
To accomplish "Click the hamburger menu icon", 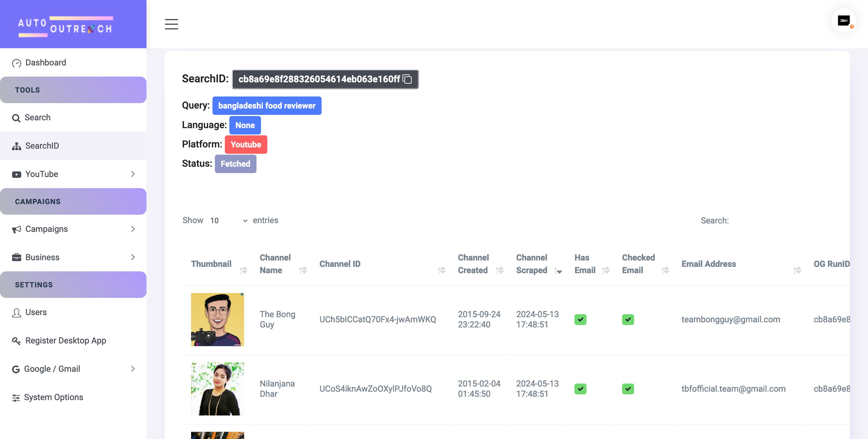I will pyautogui.click(x=171, y=24).
